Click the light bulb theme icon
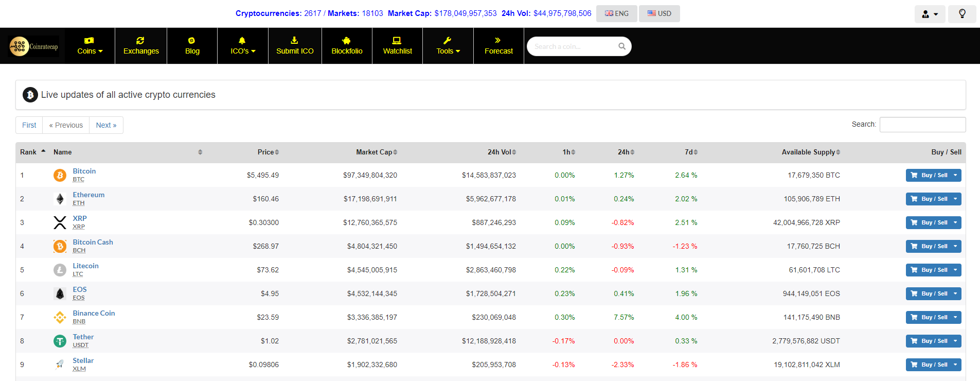 tap(962, 14)
